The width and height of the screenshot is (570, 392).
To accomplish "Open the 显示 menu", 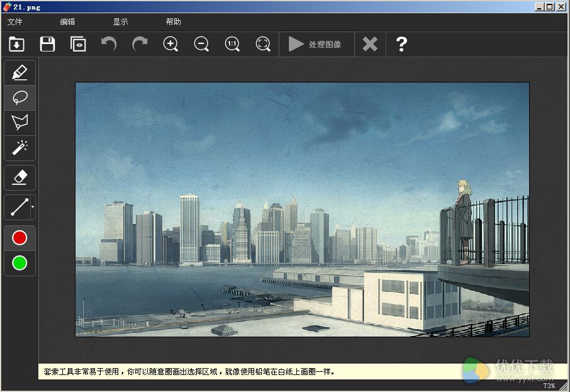I will tap(120, 22).
